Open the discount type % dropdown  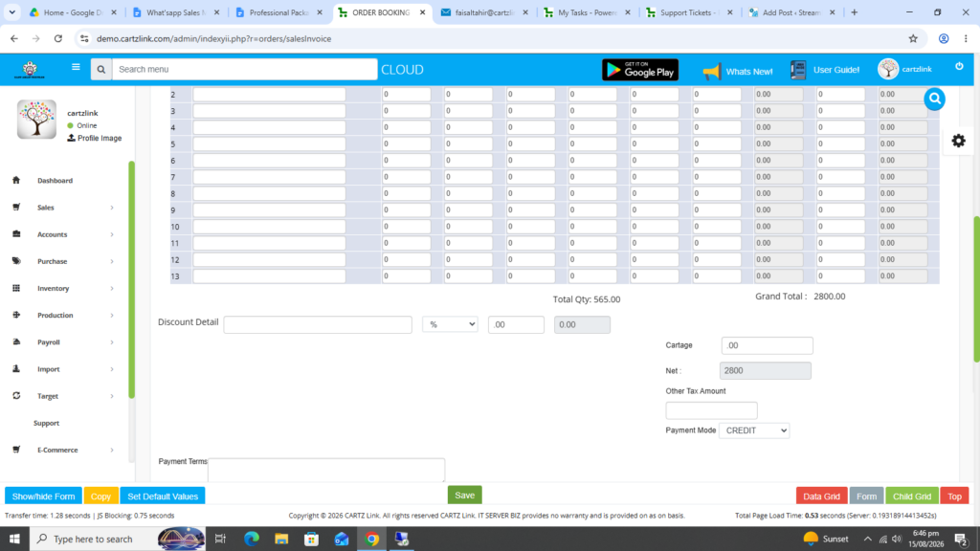[x=450, y=324]
